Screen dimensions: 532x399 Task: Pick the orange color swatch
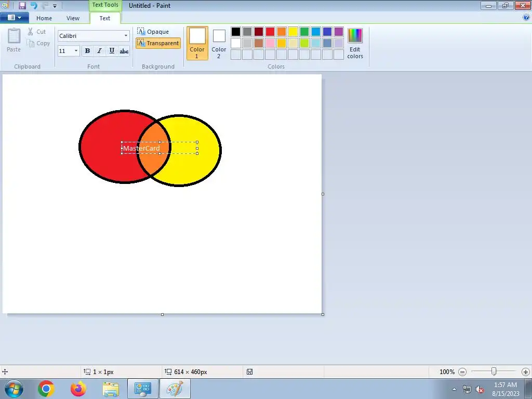[x=282, y=32]
